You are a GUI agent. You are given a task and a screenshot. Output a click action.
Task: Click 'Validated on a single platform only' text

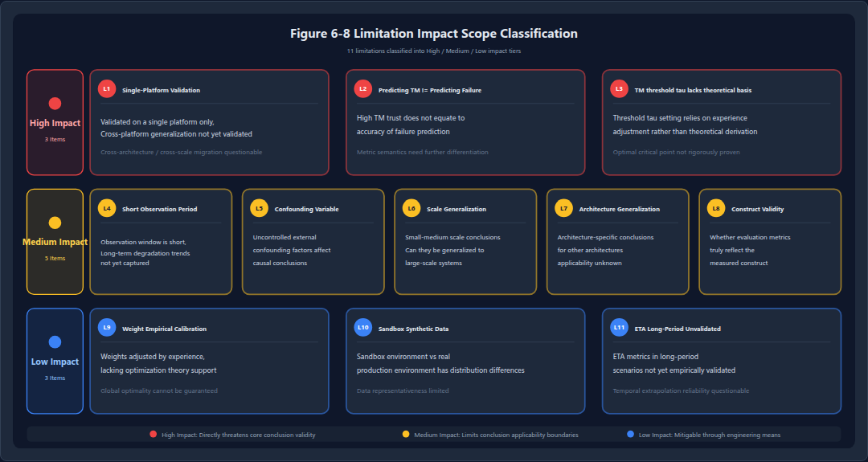[158, 121]
